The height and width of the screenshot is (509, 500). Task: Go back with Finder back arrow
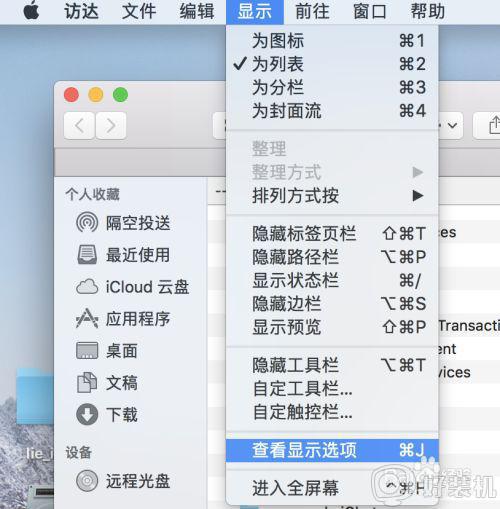click(x=79, y=126)
